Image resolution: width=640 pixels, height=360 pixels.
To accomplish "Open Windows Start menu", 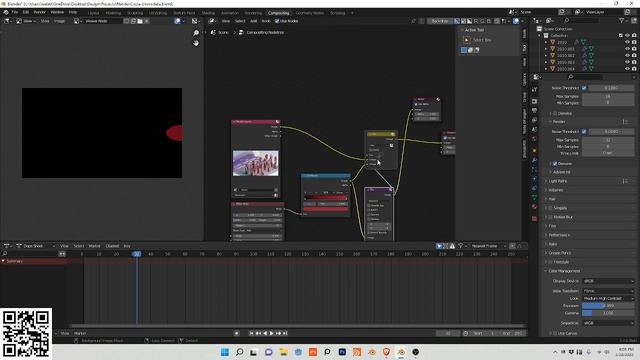I will [x=224, y=352].
